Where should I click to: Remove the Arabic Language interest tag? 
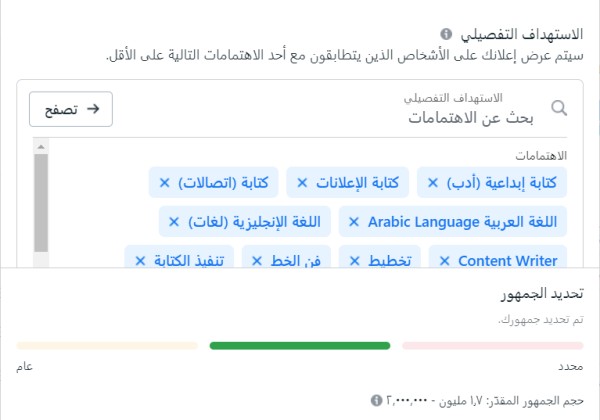[354, 222]
